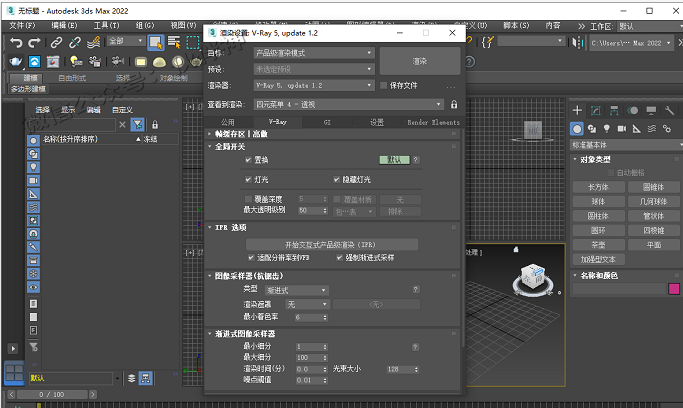Switch to the GI tab
This screenshot has height=408, width=683.
327,122
